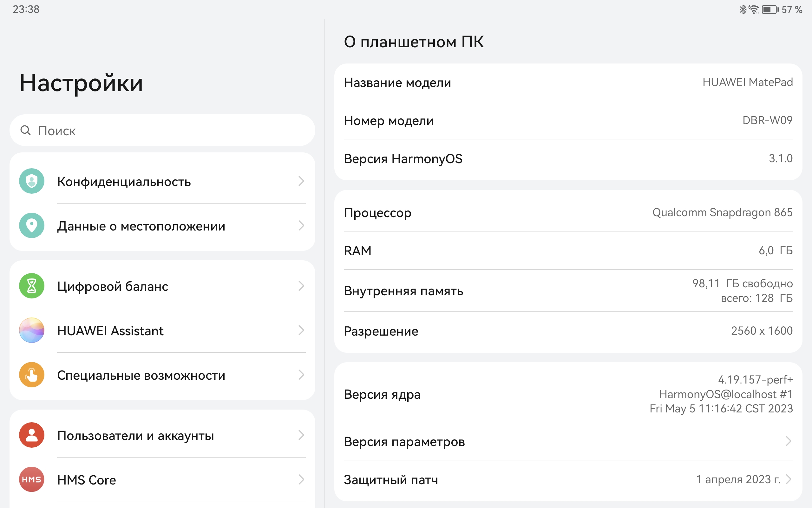
Task: Open Защитный патч chevron arrow
Action: [788, 479]
